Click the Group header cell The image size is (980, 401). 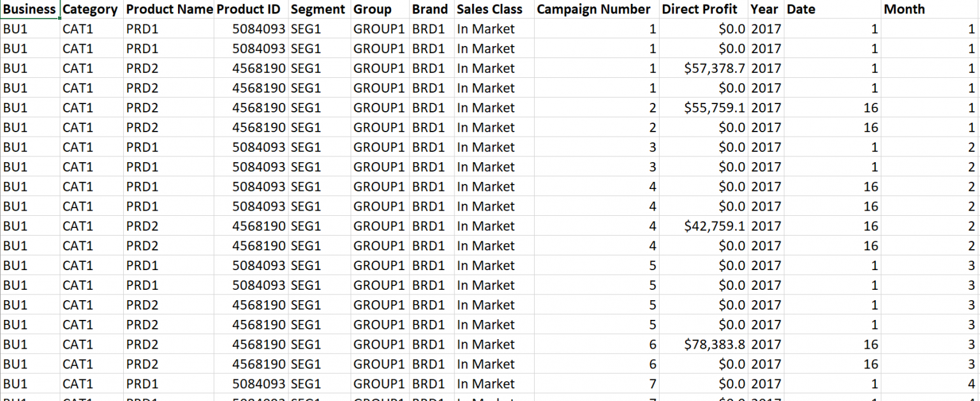point(379,9)
